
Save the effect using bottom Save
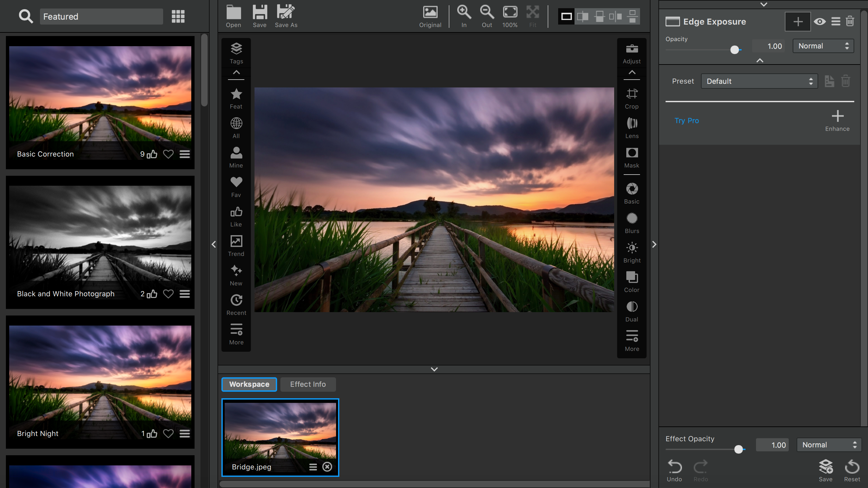(x=825, y=470)
